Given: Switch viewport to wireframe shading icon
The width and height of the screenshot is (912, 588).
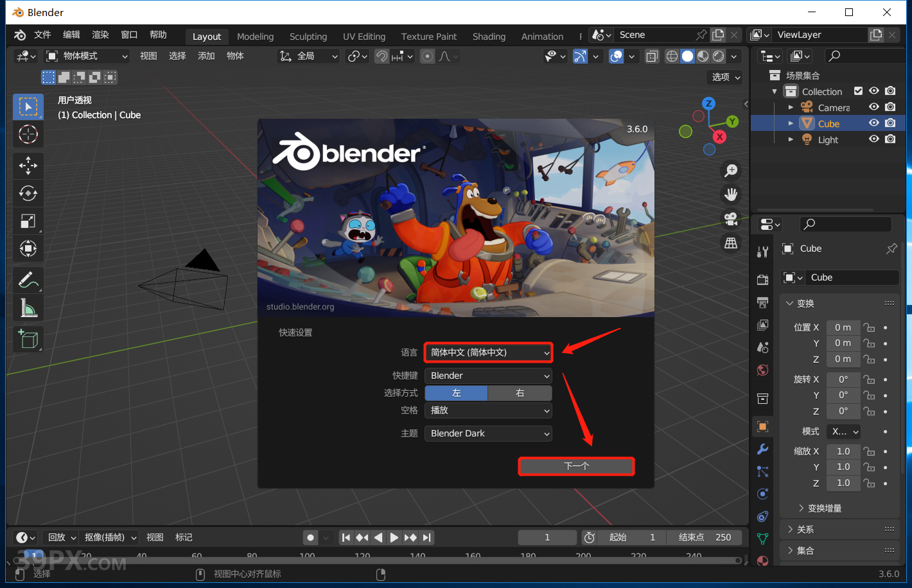Looking at the screenshot, I should [672, 56].
